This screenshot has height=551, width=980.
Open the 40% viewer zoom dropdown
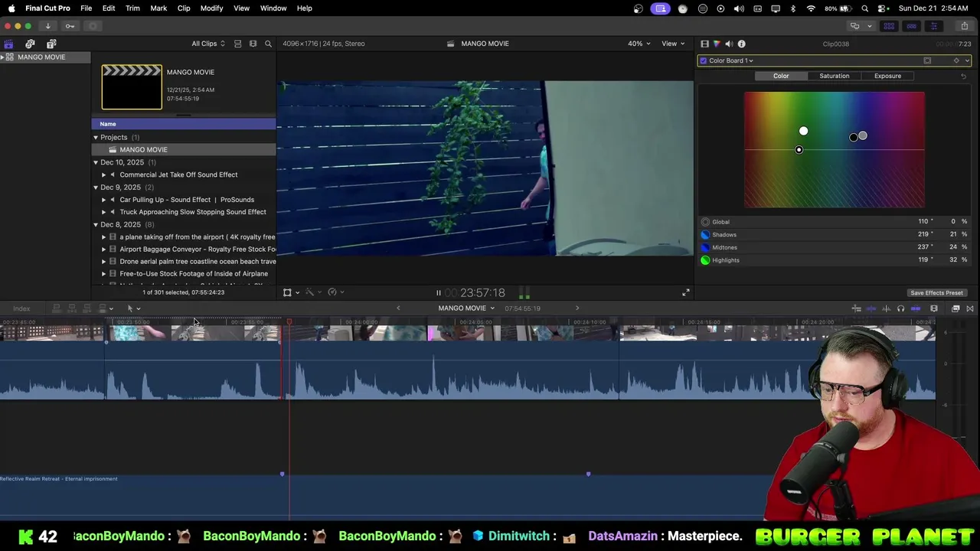point(639,44)
